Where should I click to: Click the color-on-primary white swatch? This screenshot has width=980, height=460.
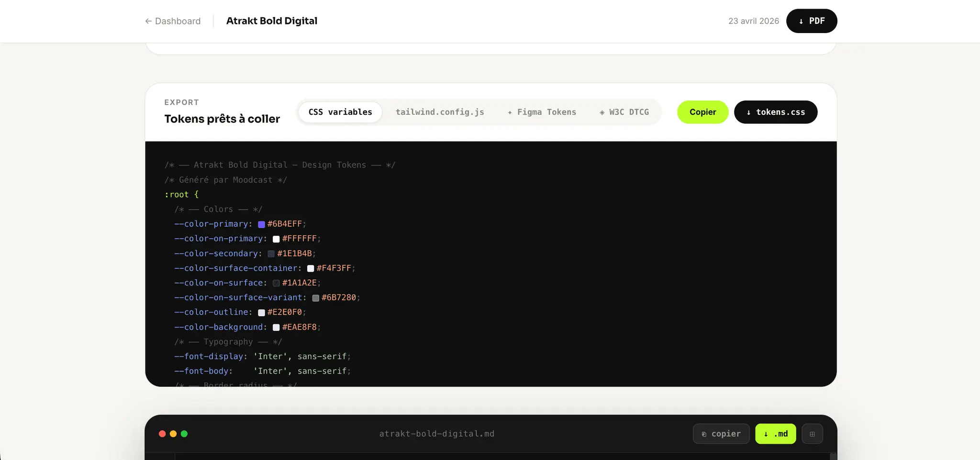pyautogui.click(x=276, y=239)
